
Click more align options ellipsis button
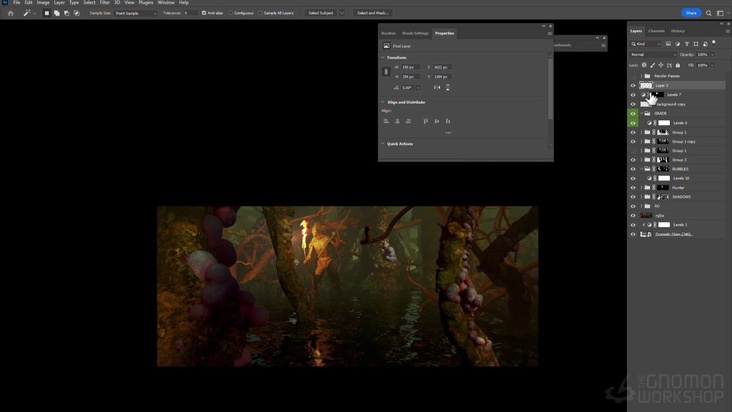point(448,133)
